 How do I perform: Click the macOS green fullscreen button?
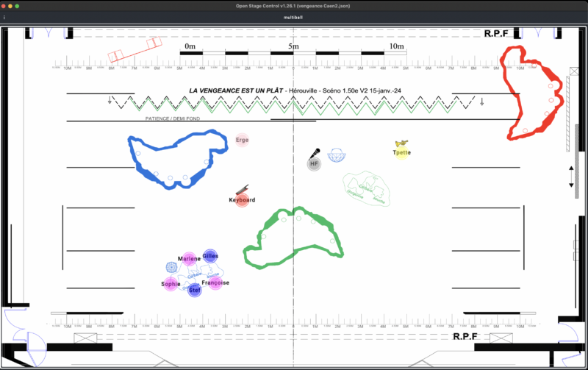tap(24, 5)
